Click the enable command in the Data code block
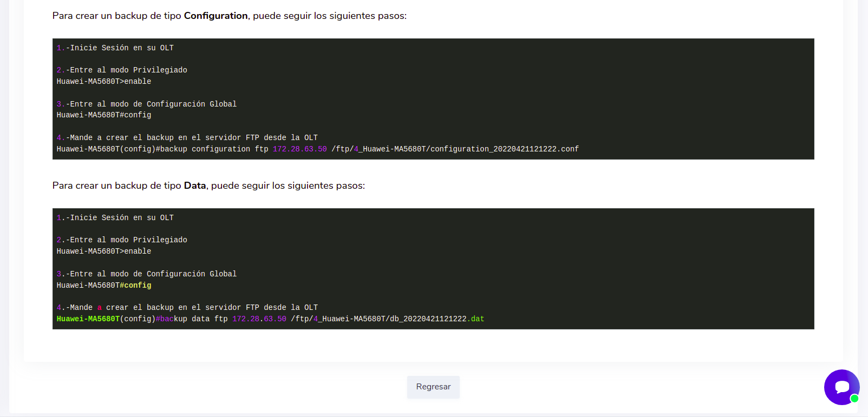The width and height of the screenshot is (868, 417). [138, 251]
